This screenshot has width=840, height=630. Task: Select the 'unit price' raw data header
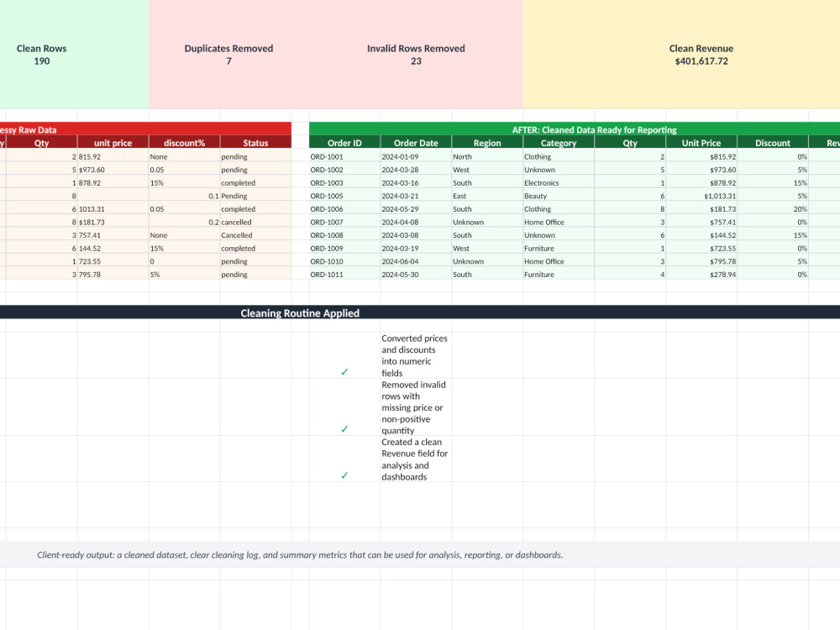[x=113, y=143]
